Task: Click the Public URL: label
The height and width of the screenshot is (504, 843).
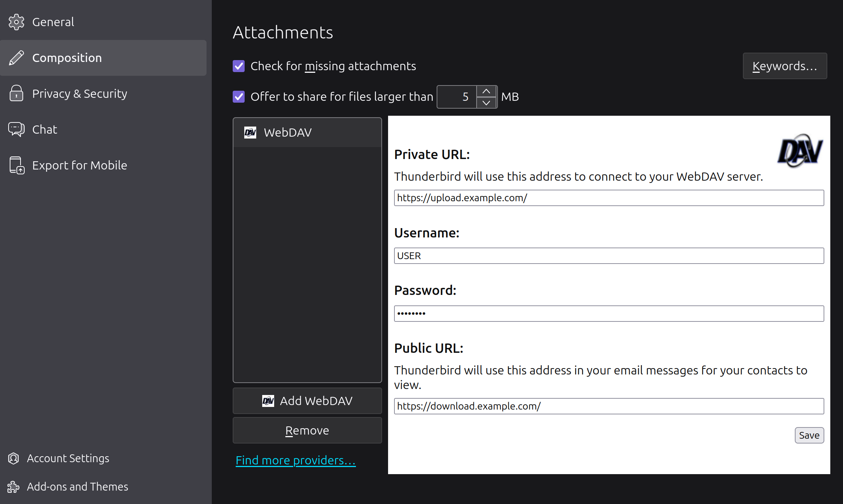Action: [429, 348]
